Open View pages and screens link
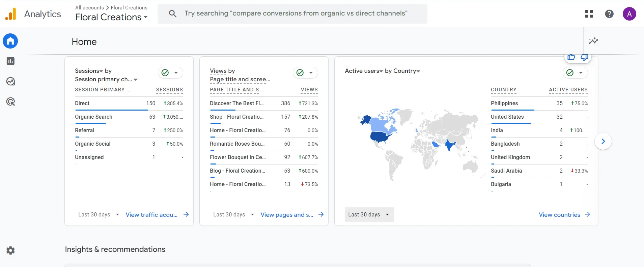Image resolution: width=644 pixels, height=267 pixels. tap(287, 215)
